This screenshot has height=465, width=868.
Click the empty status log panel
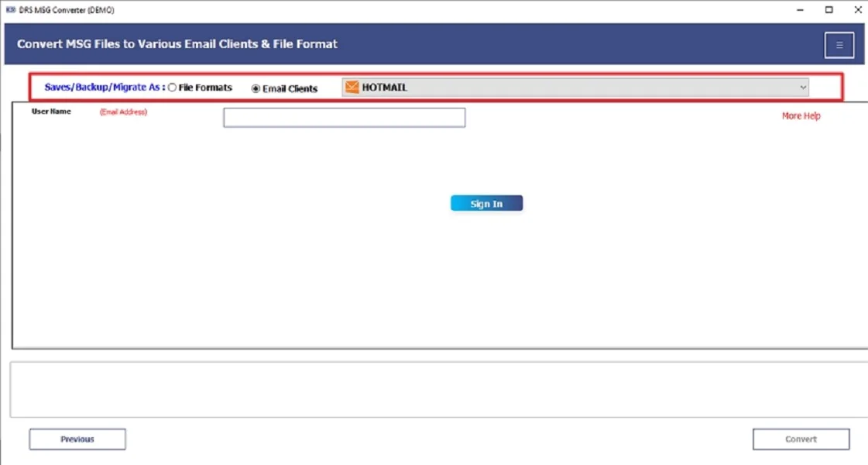point(434,389)
